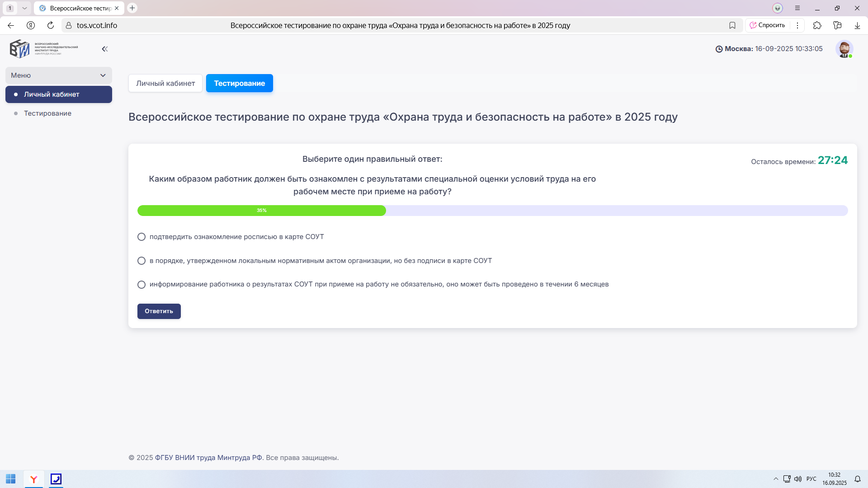This screenshot has width=868, height=488.
Task: Switch to the Личный кабинет tab
Action: tap(165, 83)
